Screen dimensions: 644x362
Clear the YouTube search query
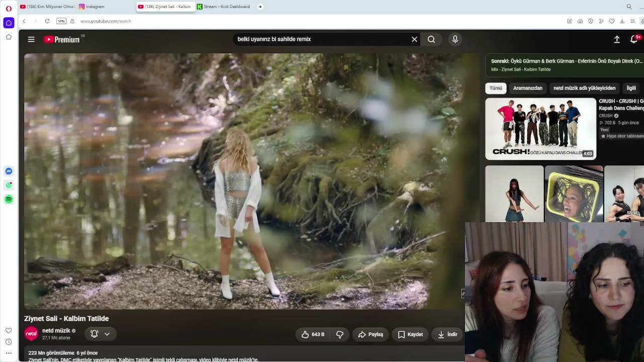(415, 39)
